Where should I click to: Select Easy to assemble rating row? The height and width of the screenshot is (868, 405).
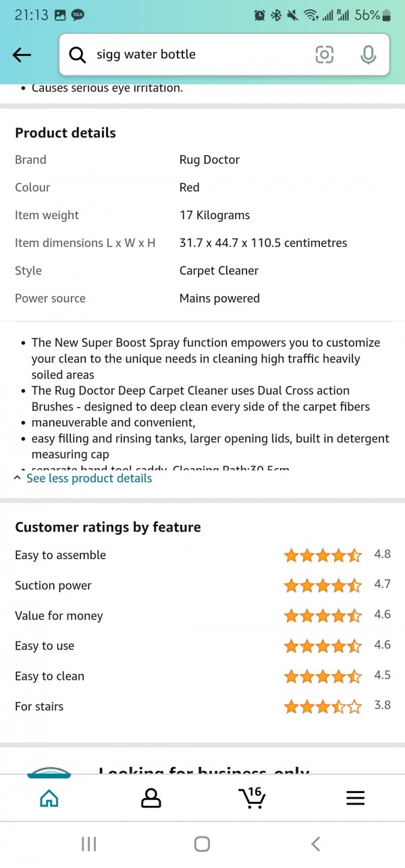pyautogui.click(x=202, y=555)
